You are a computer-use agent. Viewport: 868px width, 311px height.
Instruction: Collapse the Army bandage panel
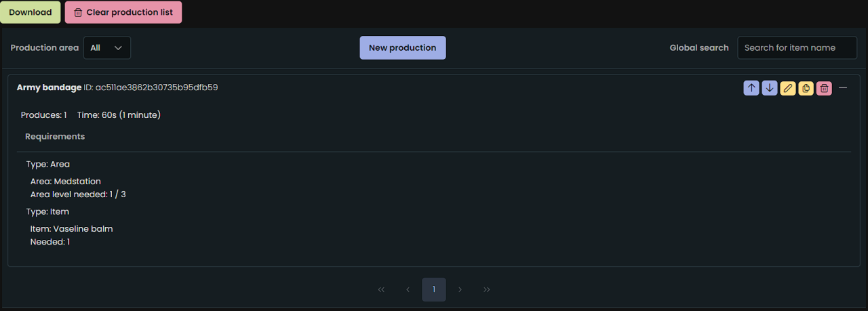coord(843,88)
